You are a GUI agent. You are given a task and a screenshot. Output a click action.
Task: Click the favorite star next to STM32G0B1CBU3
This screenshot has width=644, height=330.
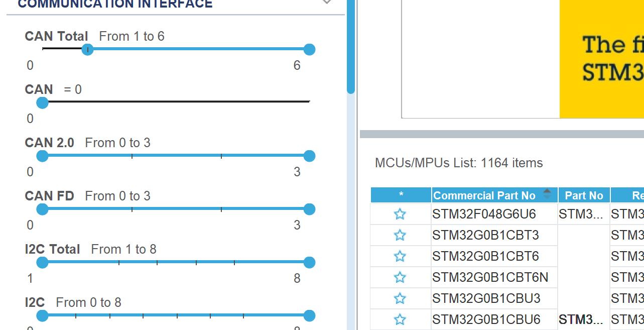coord(400,298)
